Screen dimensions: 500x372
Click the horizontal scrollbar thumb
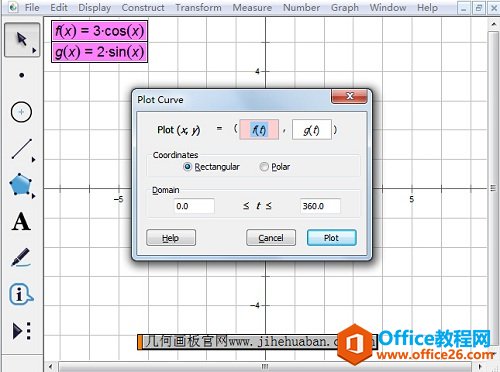265,367
